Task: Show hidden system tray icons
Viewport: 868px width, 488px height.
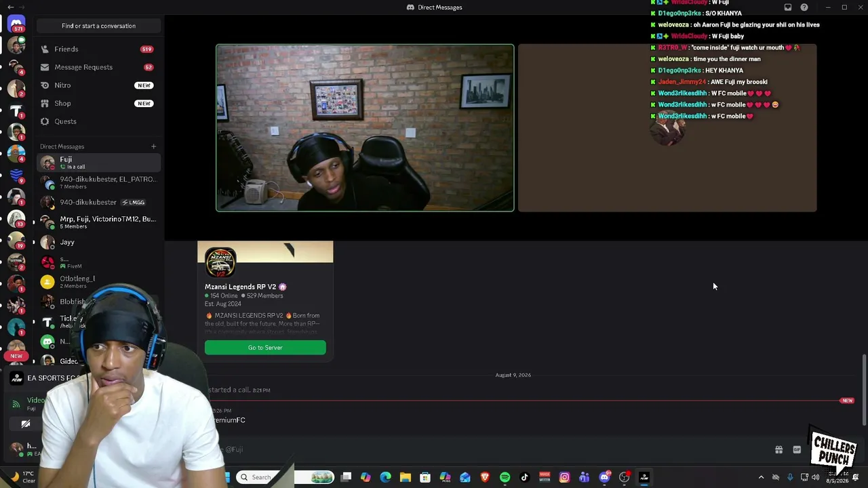Action: 761,477
